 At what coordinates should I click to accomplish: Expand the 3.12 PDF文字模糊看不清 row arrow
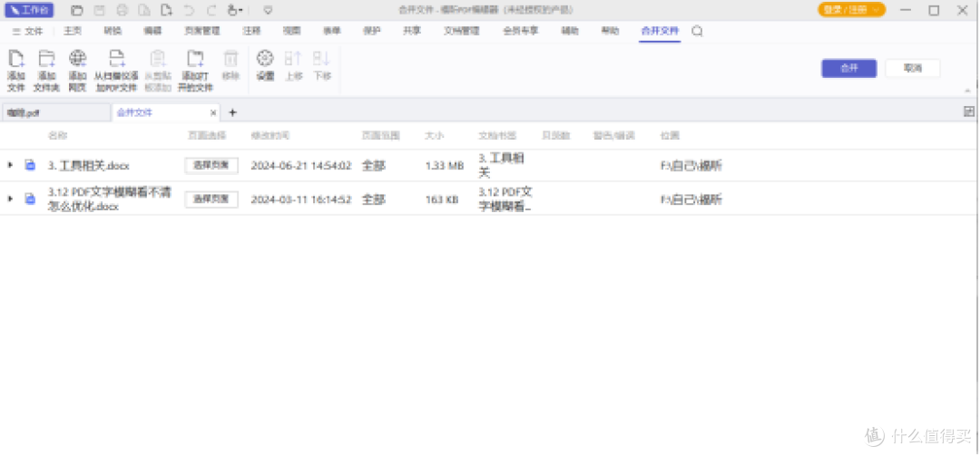pos(10,199)
